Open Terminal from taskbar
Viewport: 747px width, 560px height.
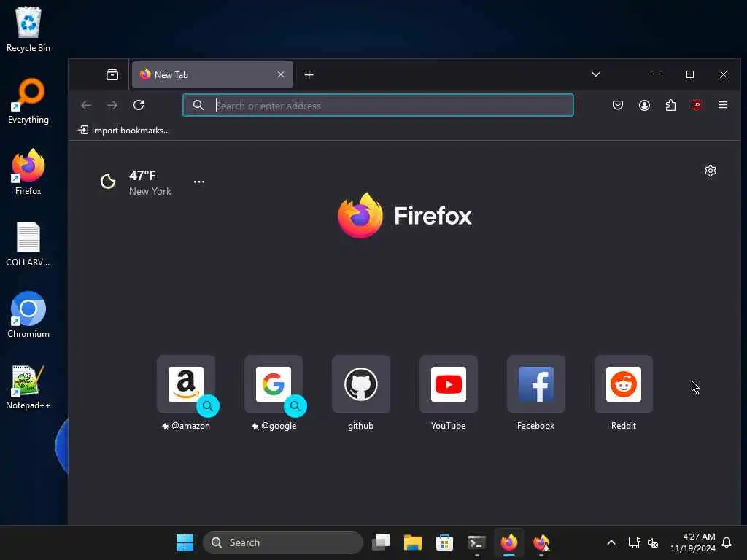tap(476, 542)
